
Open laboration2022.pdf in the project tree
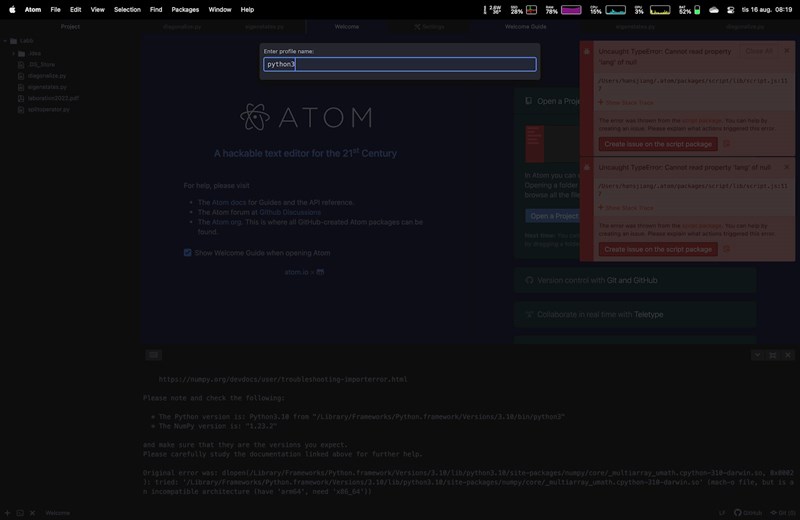pyautogui.click(x=53, y=98)
